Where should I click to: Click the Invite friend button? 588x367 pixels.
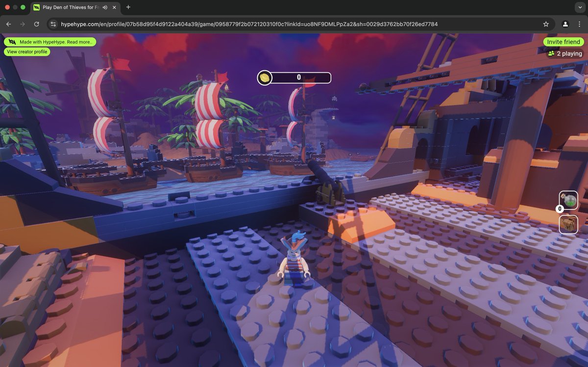(563, 42)
